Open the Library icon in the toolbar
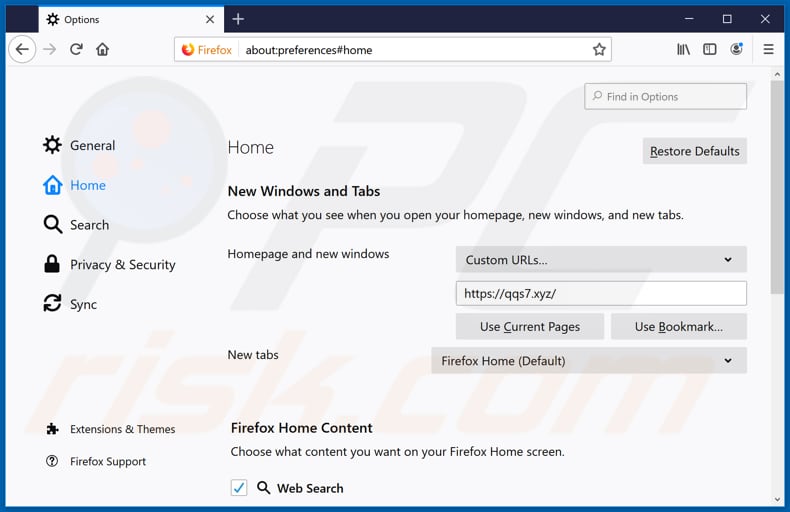The image size is (790, 512). click(683, 49)
